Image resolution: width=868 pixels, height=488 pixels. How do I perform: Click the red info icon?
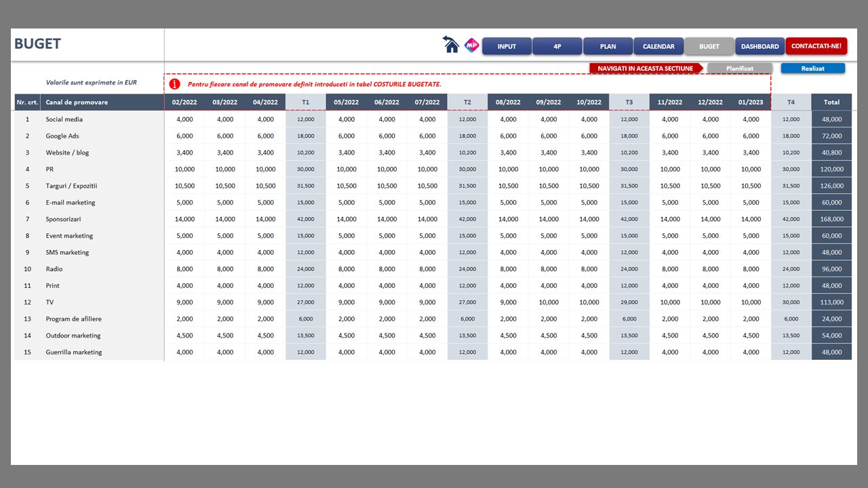pyautogui.click(x=175, y=84)
